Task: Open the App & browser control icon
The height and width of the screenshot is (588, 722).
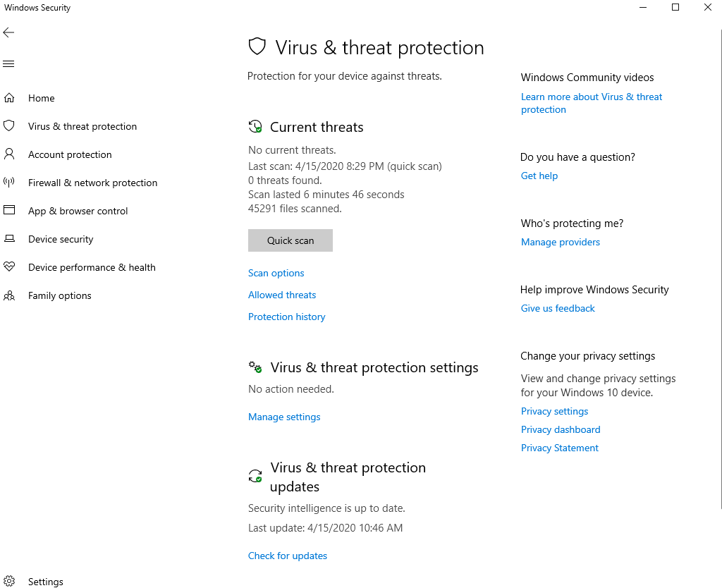Action: click(9, 211)
